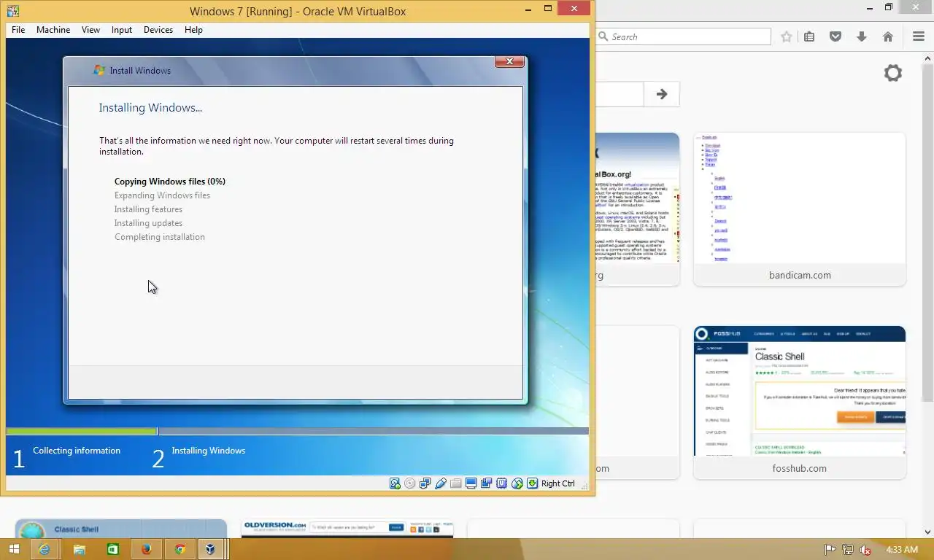The height and width of the screenshot is (560, 934).
Task: Click the Installing Windows stage label
Action: (209, 451)
